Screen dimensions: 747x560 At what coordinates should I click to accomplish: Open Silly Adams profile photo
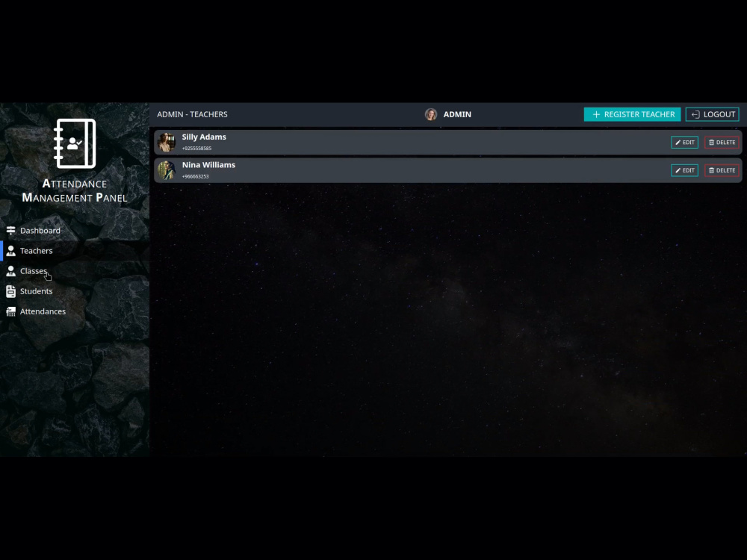[167, 142]
